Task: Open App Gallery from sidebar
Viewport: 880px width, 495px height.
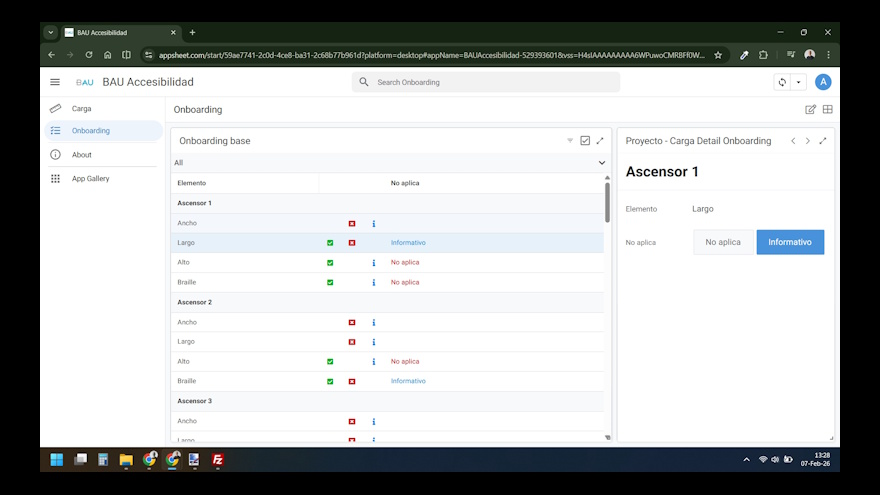Action: [90, 178]
